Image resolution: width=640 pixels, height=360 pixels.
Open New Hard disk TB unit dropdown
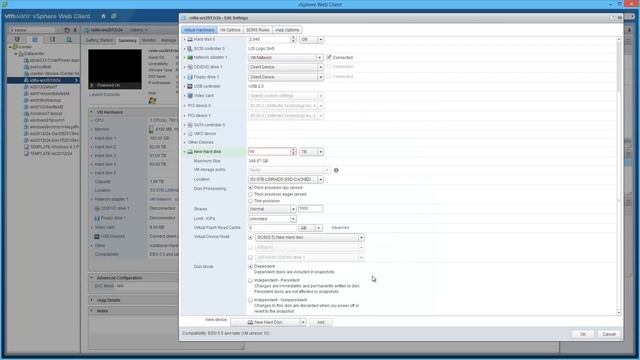[311, 151]
